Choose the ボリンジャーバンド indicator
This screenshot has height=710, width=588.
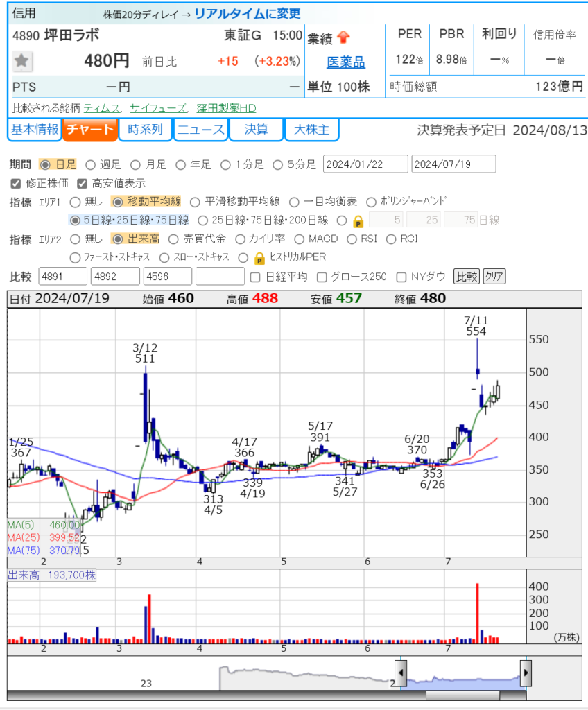click(371, 202)
